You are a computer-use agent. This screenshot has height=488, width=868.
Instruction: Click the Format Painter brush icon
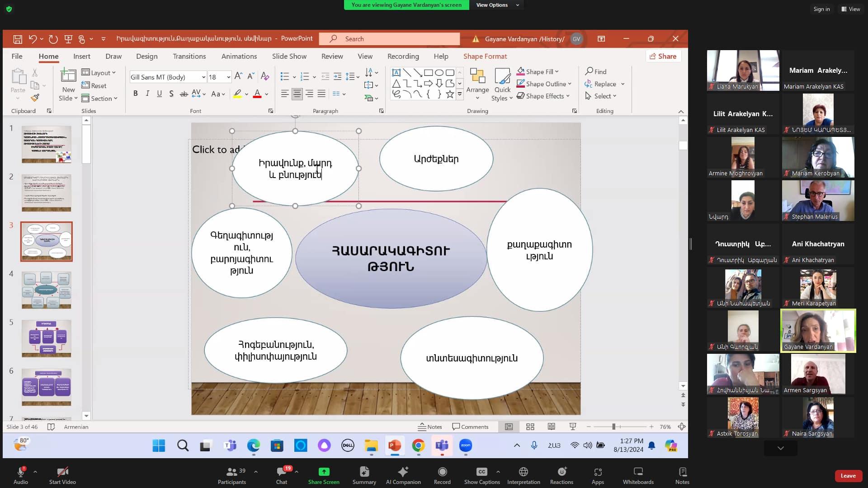coord(35,98)
